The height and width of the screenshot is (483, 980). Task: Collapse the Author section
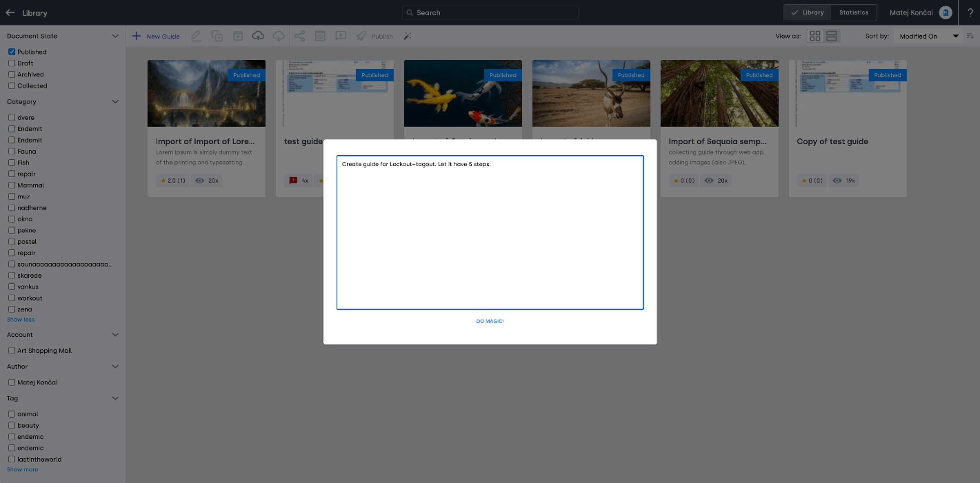point(115,366)
